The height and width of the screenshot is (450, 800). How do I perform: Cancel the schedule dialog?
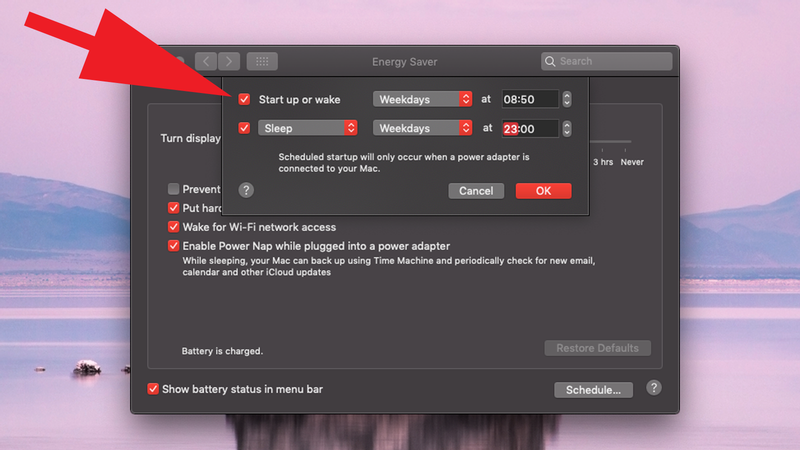click(x=476, y=191)
